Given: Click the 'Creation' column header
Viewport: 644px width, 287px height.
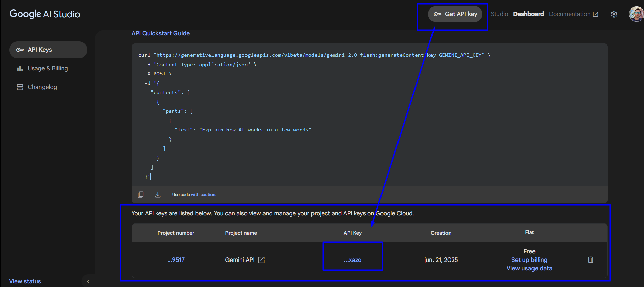Looking at the screenshot, I should (441, 233).
